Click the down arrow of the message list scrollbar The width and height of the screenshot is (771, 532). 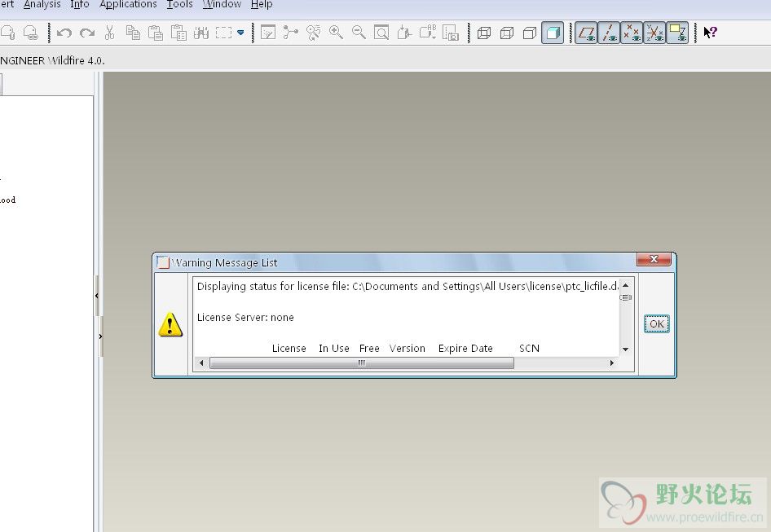pos(625,349)
